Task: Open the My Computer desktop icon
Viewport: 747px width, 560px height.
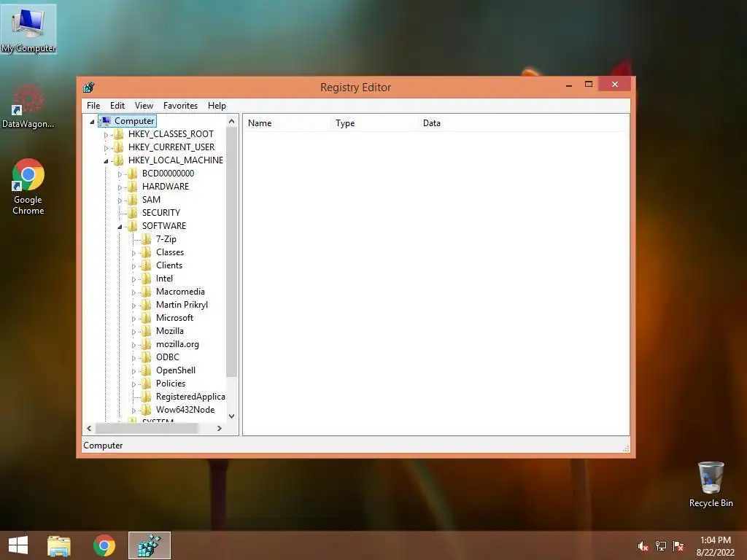Action: 28,29
